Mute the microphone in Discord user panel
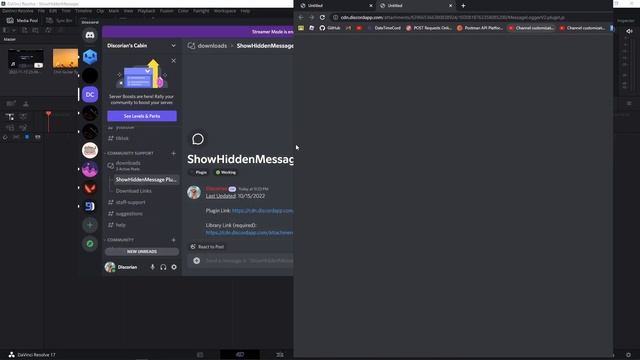The image size is (640, 360). tap(152, 267)
